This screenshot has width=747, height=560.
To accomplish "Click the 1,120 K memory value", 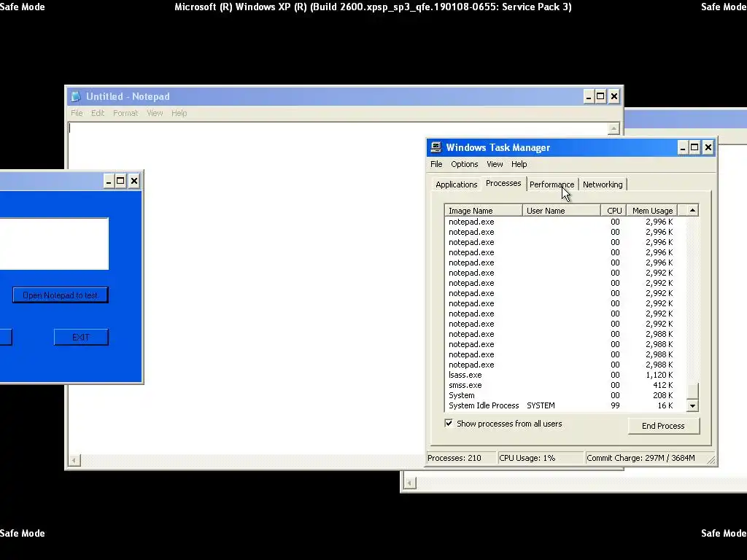I will (x=659, y=375).
